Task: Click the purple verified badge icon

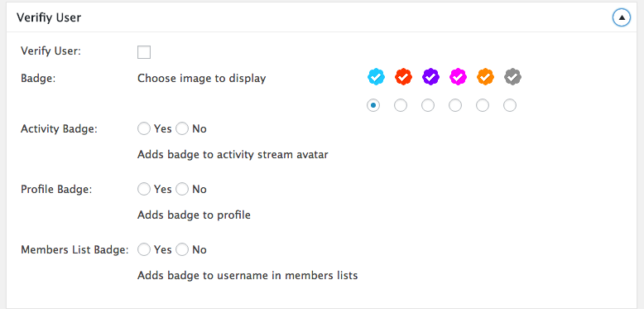Action: pyautogui.click(x=430, y=77)
